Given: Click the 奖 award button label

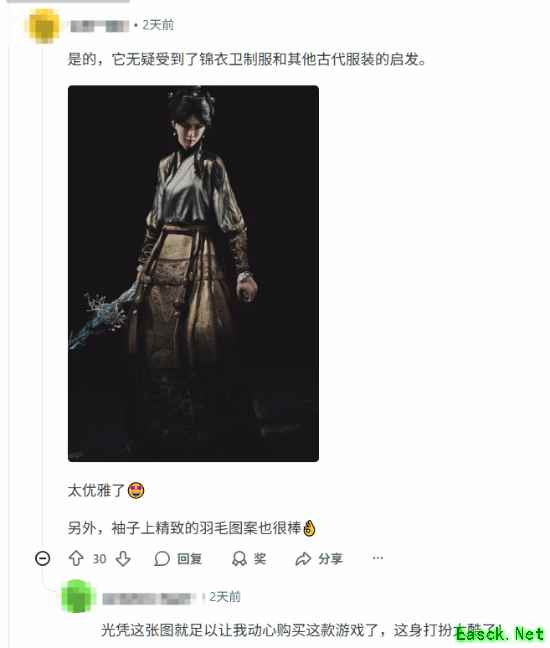Looking at the screenshot, I should (260, 559).
